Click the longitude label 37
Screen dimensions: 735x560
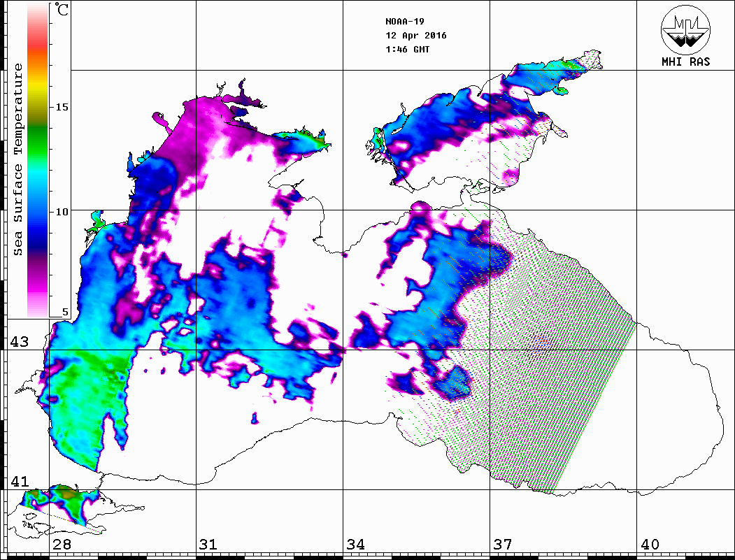[503, 545]
